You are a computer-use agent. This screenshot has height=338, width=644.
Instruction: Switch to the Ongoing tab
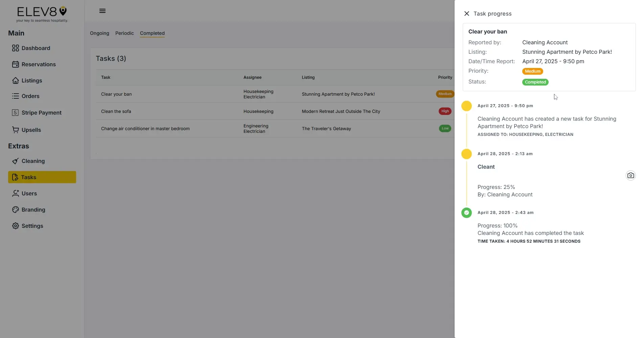(99, 33)
